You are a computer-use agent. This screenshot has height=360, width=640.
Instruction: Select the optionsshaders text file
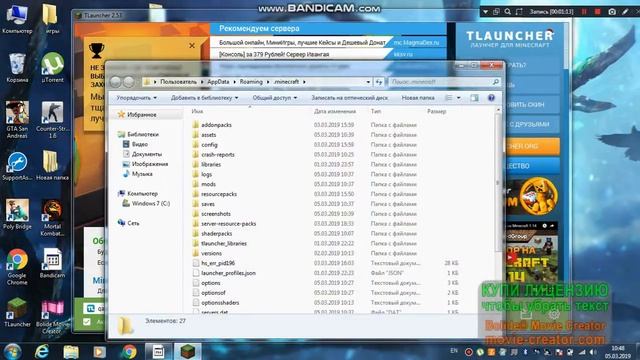pos(220,303)
